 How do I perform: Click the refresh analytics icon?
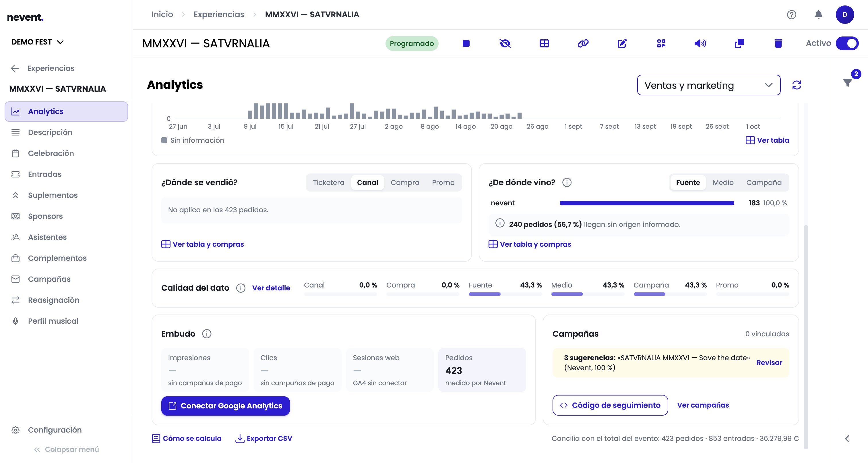coord(797,85)
